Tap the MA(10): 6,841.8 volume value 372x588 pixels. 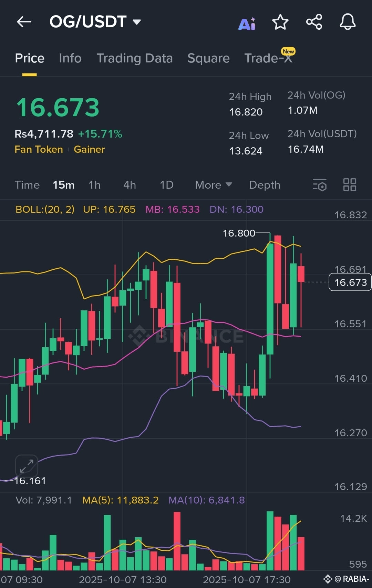207,500
